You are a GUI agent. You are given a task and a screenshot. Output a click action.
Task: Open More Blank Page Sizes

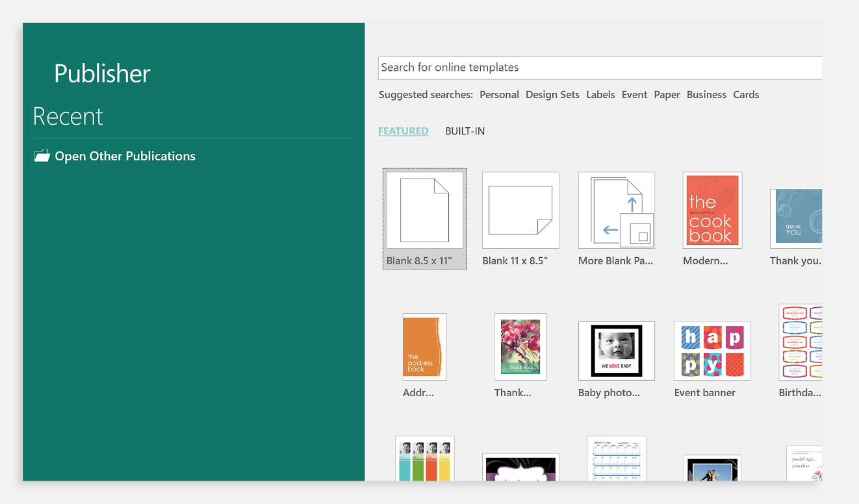click(x=616, y=210)
